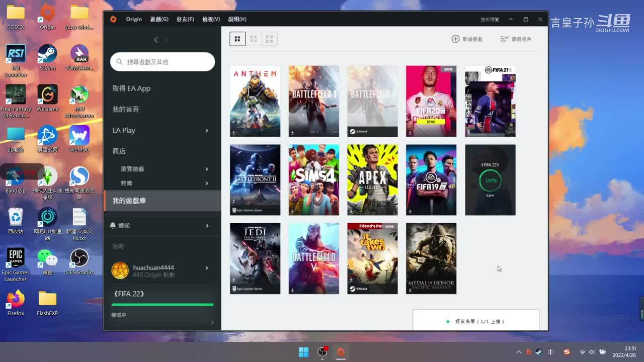This screenshot has width=644, height=362.
Task: Select the Steam Battlefield 1 tile
Action: (x=372, y=101)
